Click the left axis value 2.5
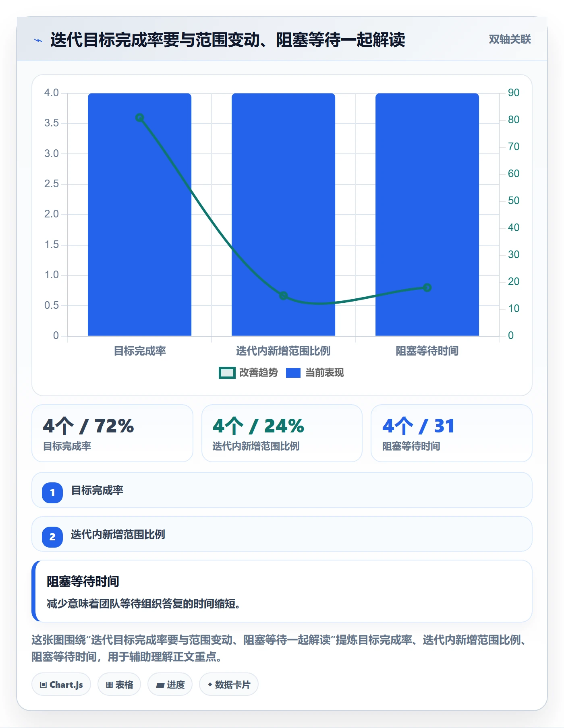 click(52, 184)
